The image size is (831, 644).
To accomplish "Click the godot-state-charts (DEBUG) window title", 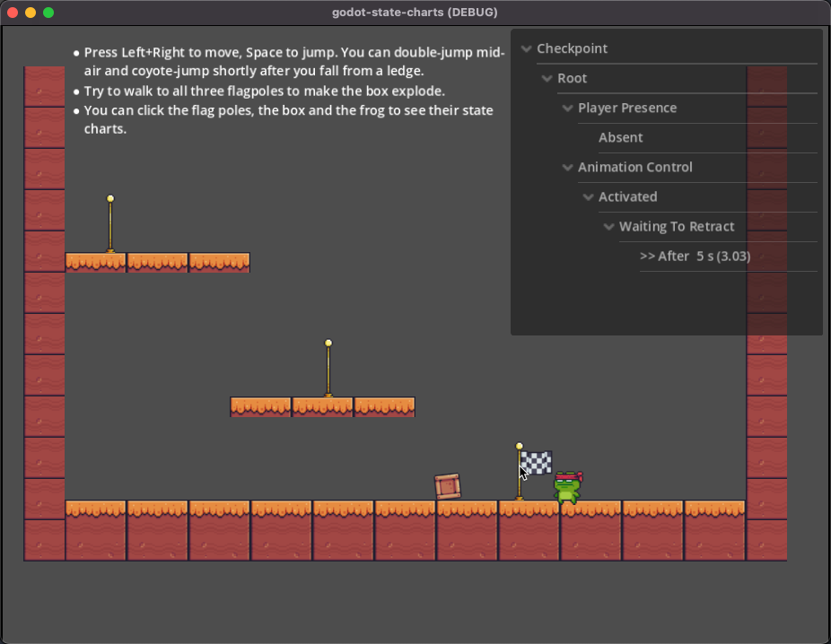I will click(415, 13).
